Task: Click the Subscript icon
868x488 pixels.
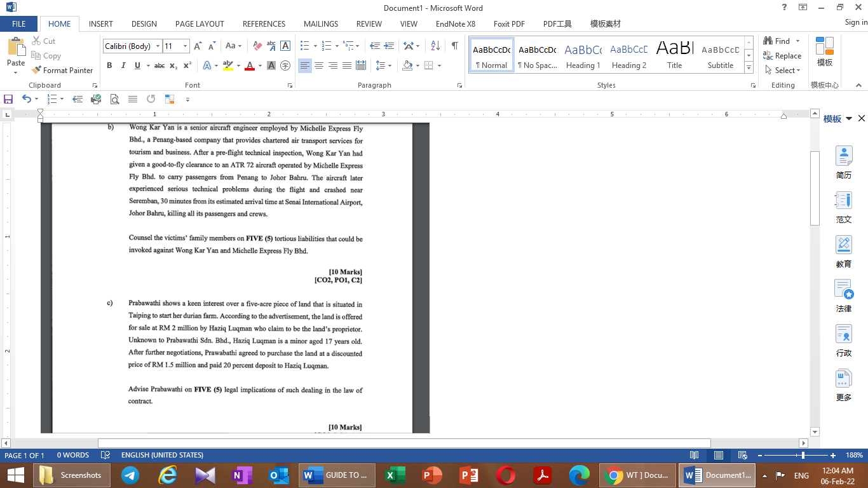Action: 172,65
